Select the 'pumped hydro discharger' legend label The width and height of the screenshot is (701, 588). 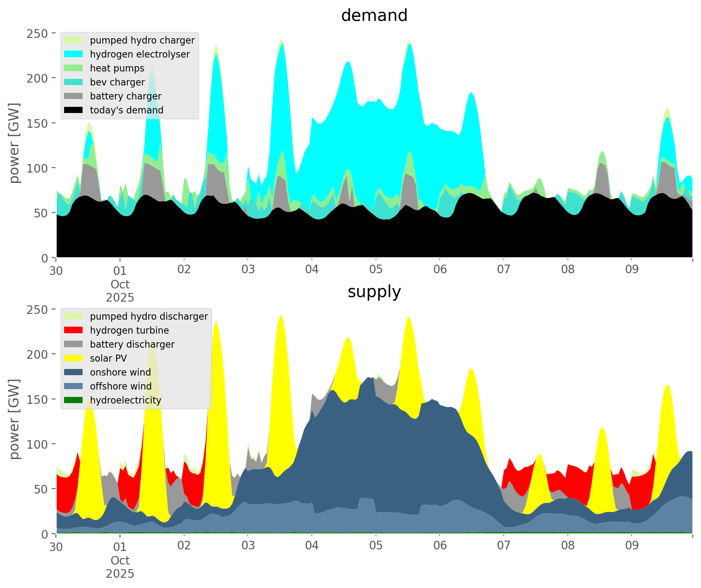coord(149,316)
